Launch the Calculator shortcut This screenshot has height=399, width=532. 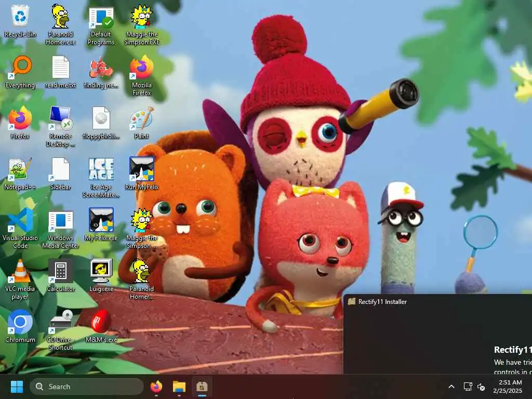point(60,275)
